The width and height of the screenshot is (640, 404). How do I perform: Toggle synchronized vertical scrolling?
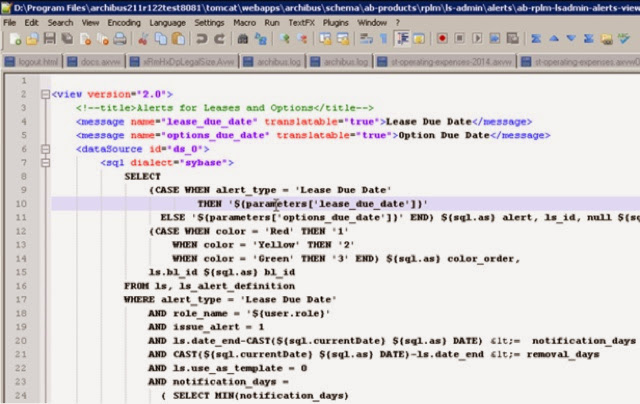click(325, 39)
